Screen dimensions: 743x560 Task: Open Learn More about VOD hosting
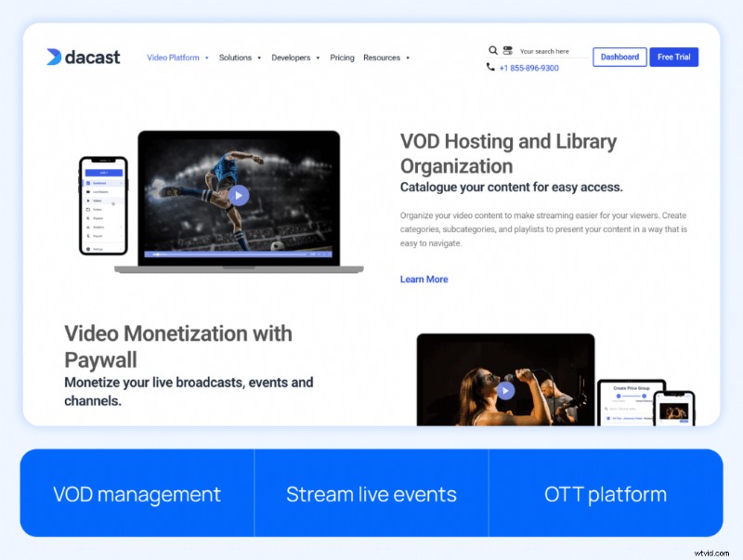point(424,279)
